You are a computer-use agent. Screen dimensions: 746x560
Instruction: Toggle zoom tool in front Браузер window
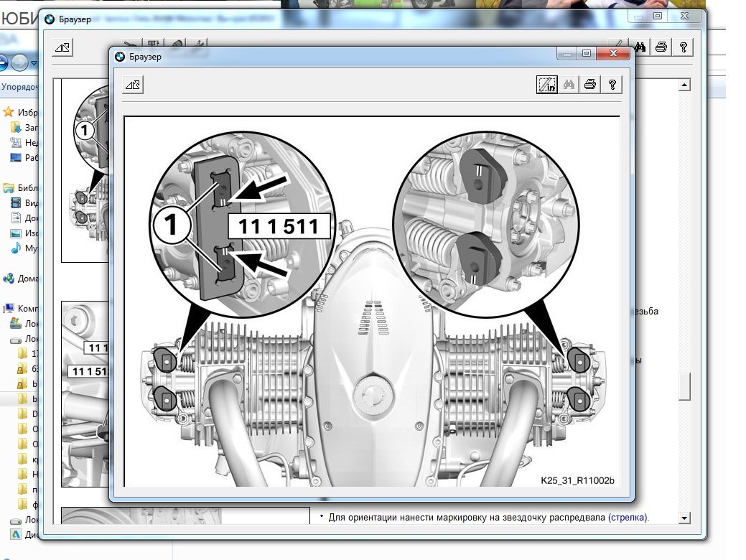point(547,85)
